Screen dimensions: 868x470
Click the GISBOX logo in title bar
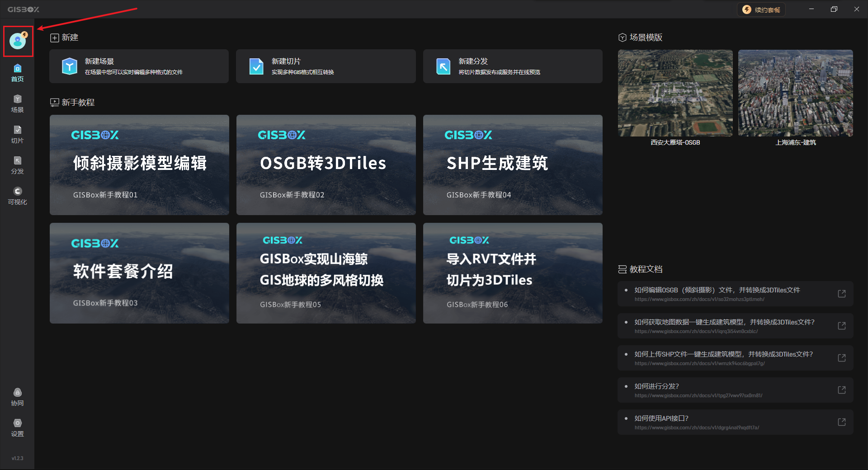coord(24,9)
